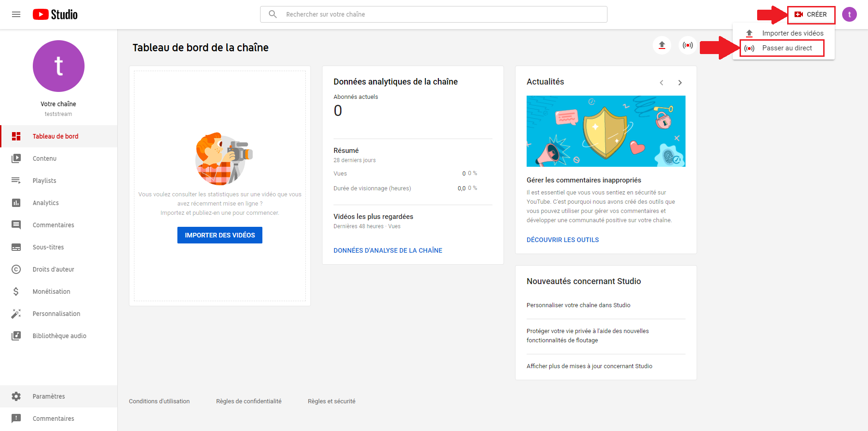
Task: Open the hamburger navigation menu
Action: pos(16,14)
